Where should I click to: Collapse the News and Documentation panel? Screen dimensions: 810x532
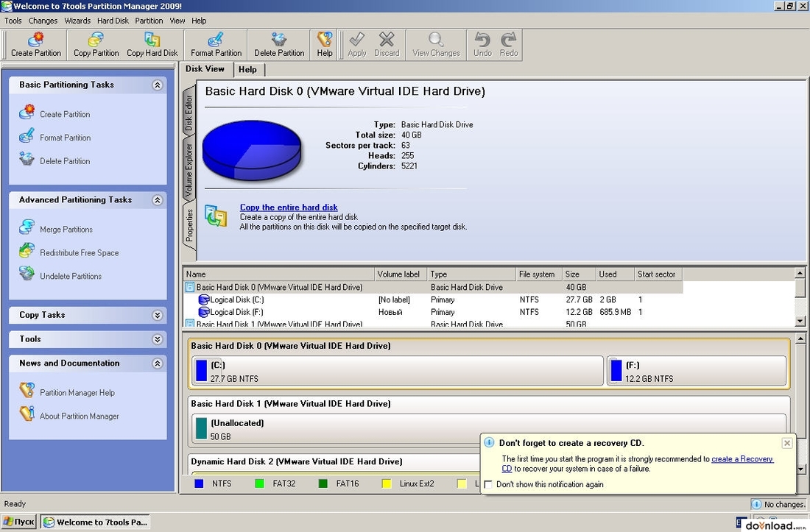tap(158, 363)
